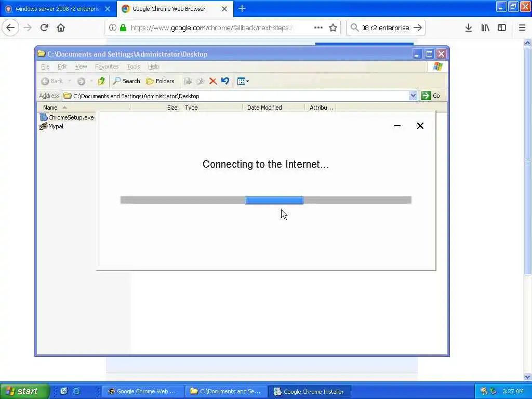Switch to Google Chrome Web taskbar button

pos(143,392)
